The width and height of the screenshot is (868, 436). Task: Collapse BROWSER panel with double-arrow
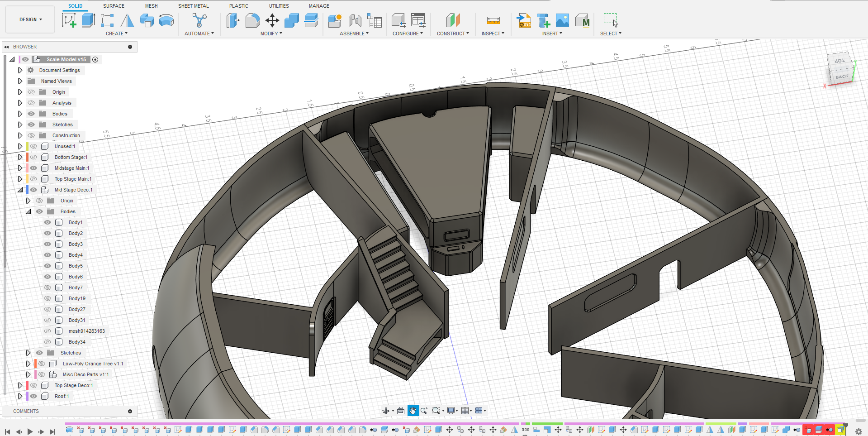[6, 47]
